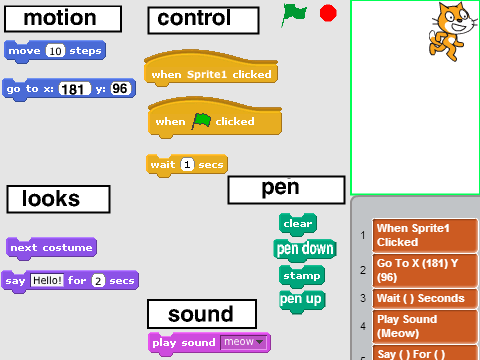
Task: Click the "next costume" looks block
Action: [51, 248]
